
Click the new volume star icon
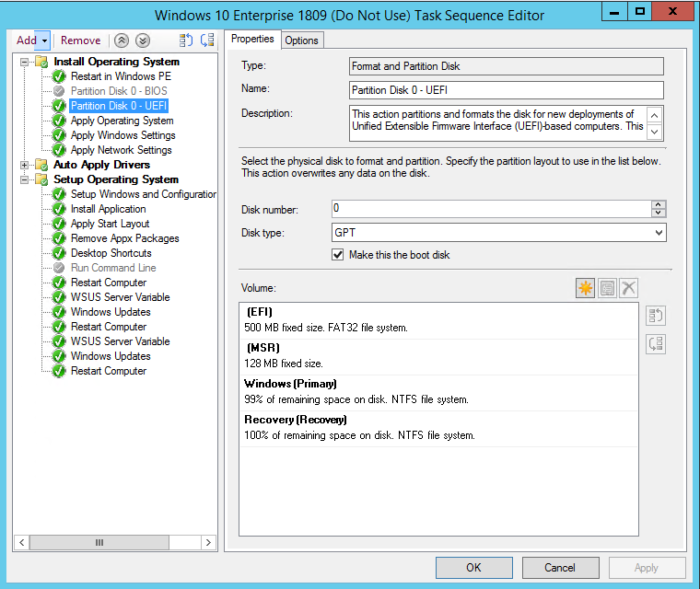[x=585, y=288]
